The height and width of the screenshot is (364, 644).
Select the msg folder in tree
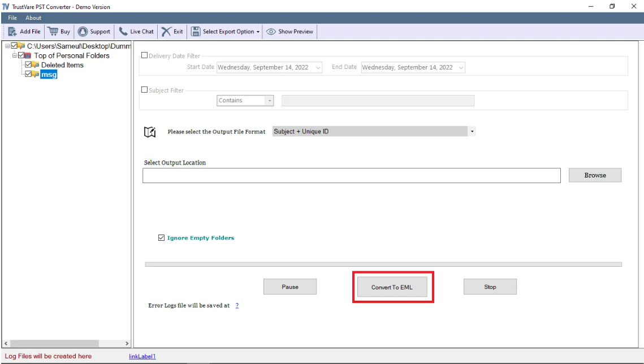(x=49, y=74)
